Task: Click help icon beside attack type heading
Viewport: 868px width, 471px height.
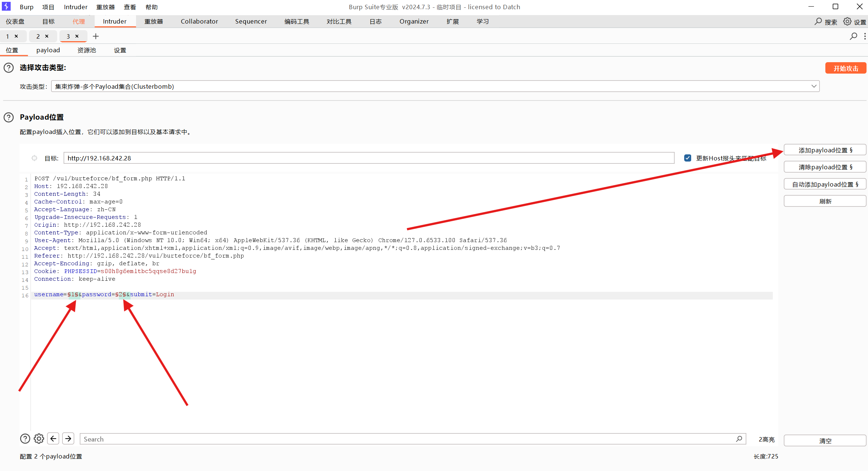Action: tap(8, 68)
